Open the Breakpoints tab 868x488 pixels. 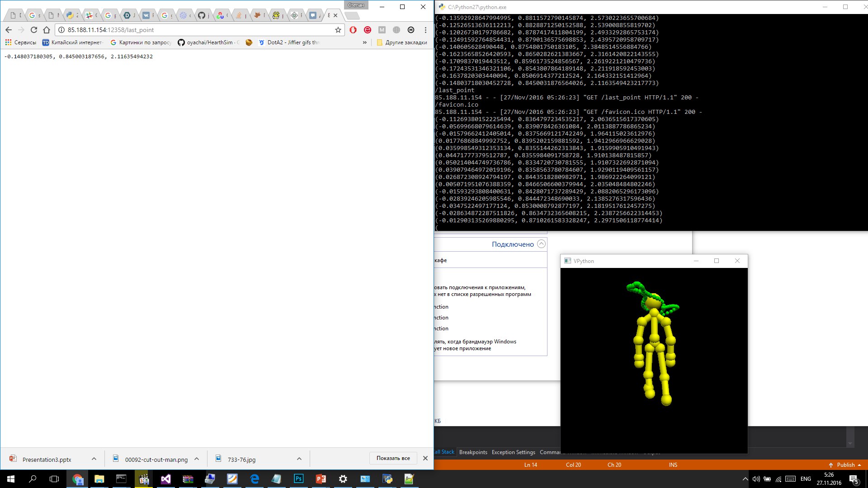473,452
